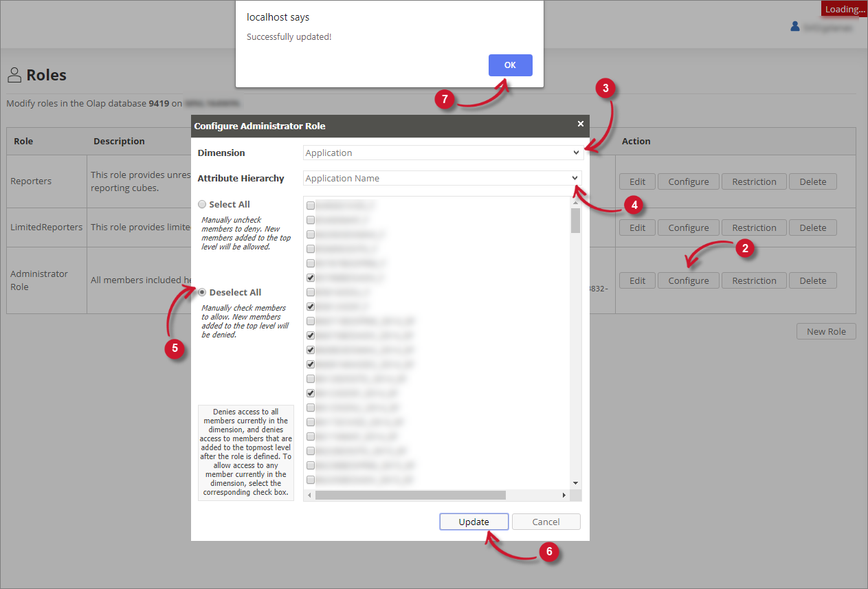Delete the Reporters role
Screen dimensions: 868x589
coord(812,181)
